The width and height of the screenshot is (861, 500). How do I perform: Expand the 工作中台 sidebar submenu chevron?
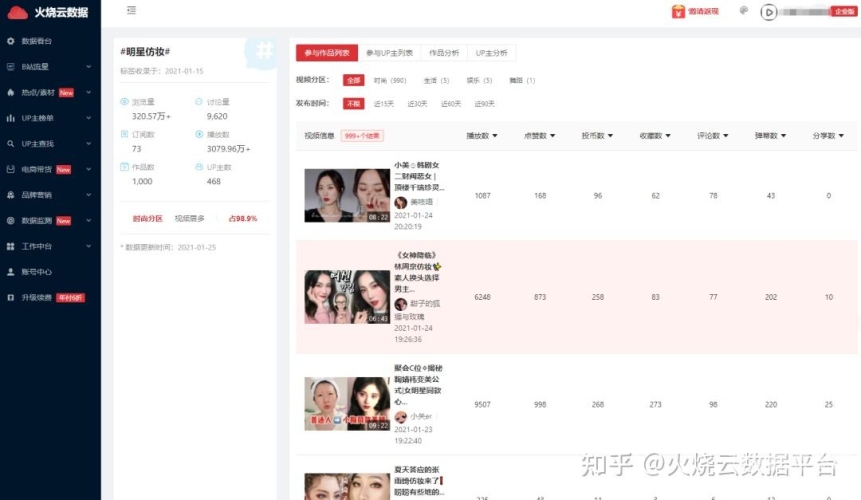88,246
